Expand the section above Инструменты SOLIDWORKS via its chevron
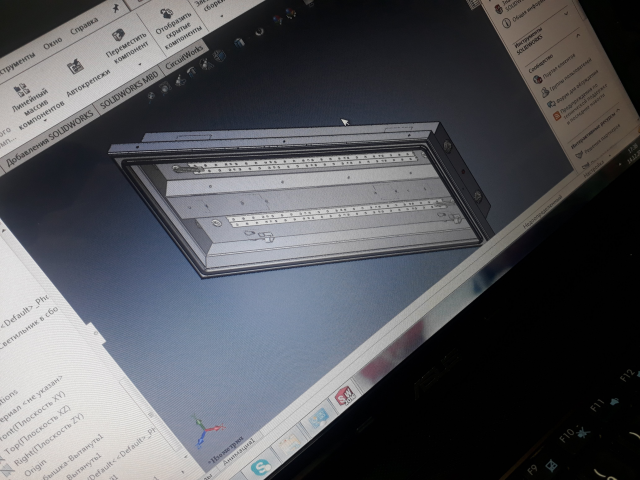Screen dimensions: 640x480 coord(567,14)
